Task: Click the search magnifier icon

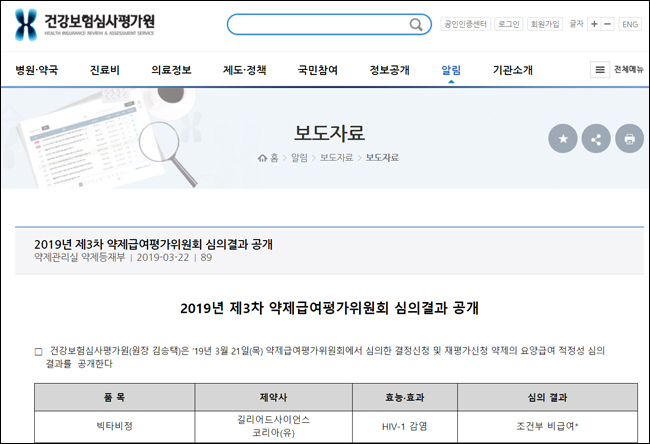Action: click(x=416, y=25)
